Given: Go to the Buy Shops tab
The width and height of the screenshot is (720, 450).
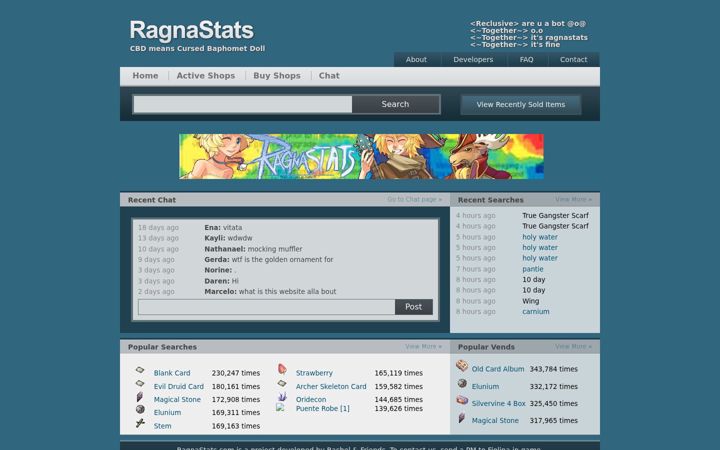Looking at the screenshot, I should 277,76.
